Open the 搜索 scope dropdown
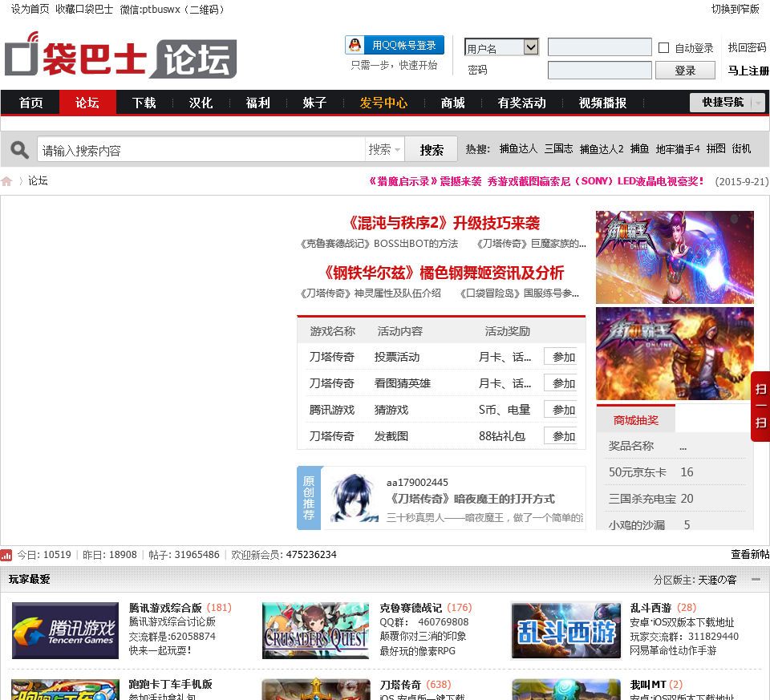Viewport: 770px width, 700px height. [384, 149]
